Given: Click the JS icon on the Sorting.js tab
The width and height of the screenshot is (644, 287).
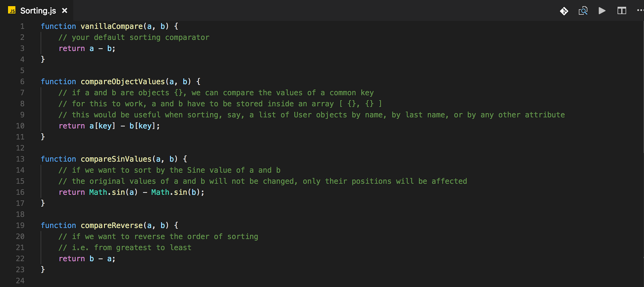Looking at the screenshot, I should tap(12, 11).
